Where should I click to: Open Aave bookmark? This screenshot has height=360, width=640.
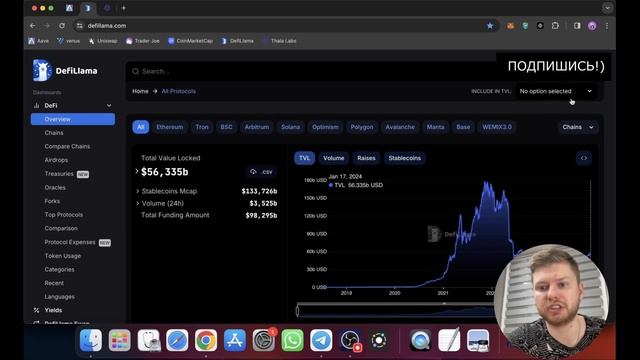click(39, 41)
